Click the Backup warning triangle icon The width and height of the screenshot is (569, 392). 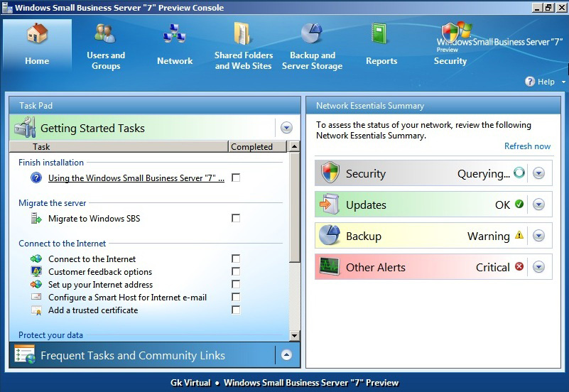coord(519,236)
